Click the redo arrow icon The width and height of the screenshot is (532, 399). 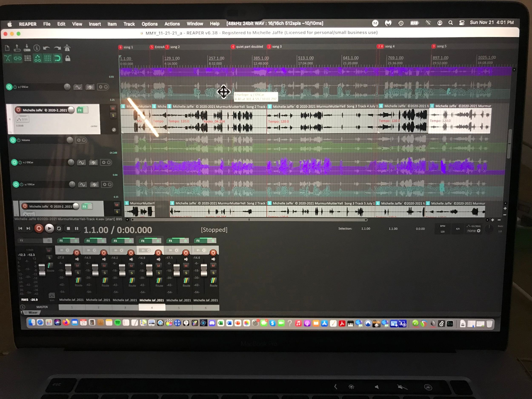point(57,48)
